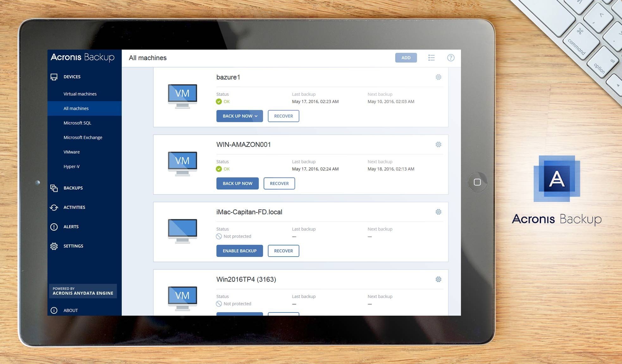Viewport: 622px width, 364px height.
Task: Open the settings gear for Win2016TP4 (3163)
Action: click(438, 279)
